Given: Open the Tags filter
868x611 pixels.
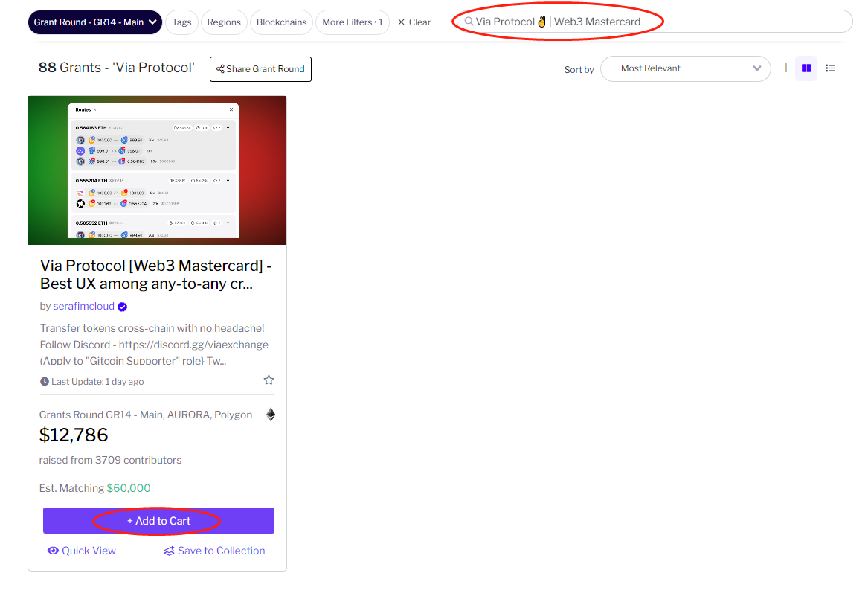Looking at the screenshot, I should coord(182,22).
